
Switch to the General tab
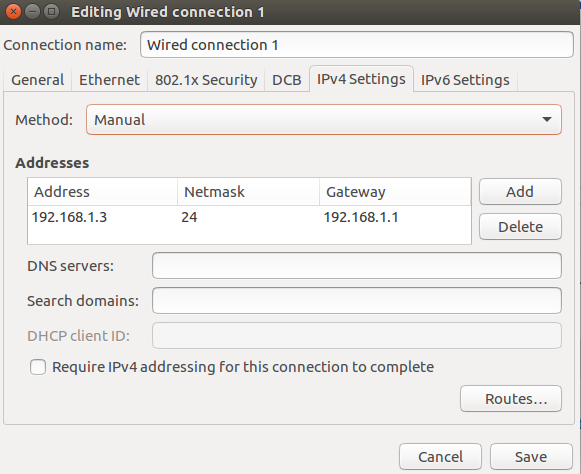click(x=37, y=80)
